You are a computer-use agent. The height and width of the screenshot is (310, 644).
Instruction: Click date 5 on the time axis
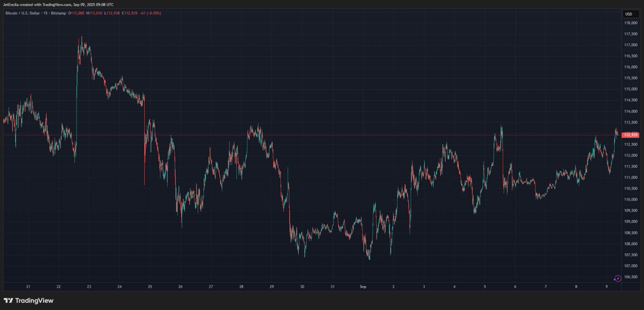click(x=485, y=287)
